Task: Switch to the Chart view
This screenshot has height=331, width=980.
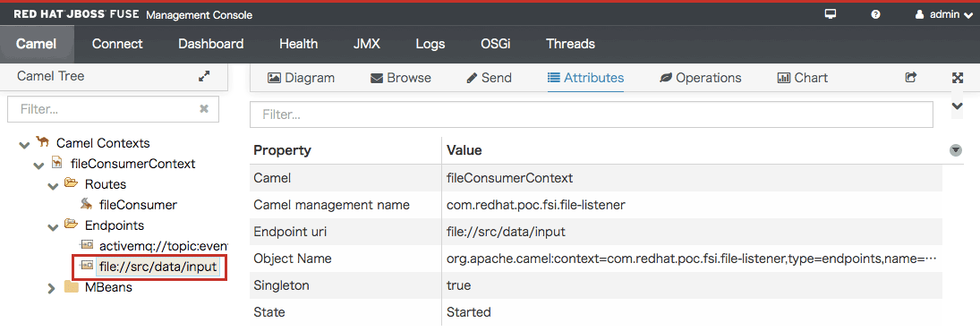Action: (x=803, y=78)
